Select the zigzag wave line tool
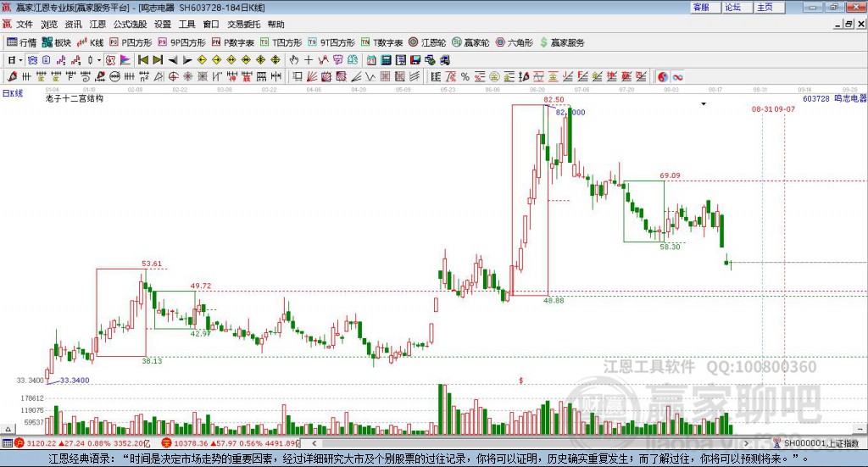868x467 pixels. coord(370,77)
